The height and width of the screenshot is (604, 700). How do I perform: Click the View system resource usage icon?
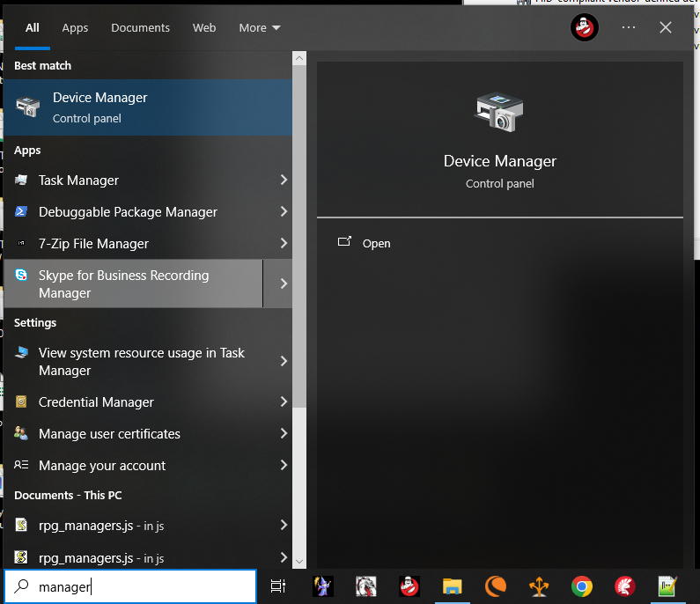(x=21, y=352)
